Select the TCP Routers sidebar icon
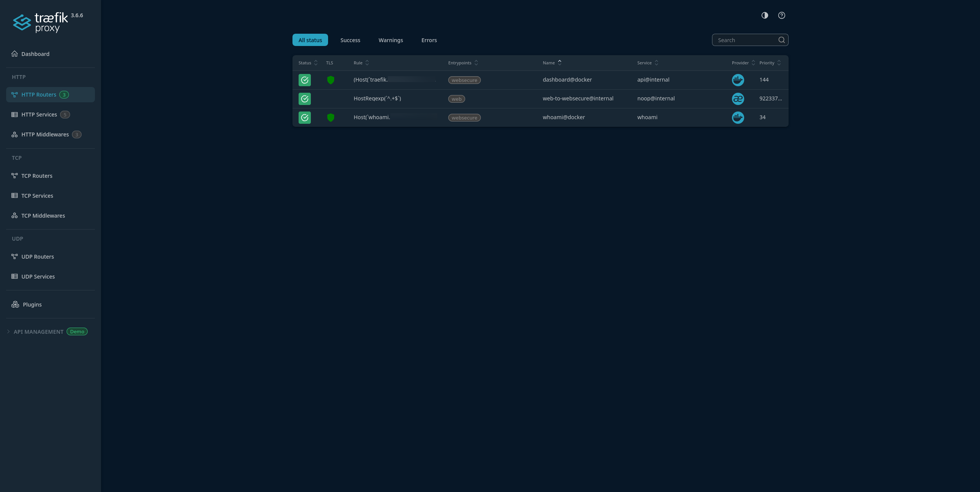Viewport: 980px width, 492px height. (x=15, y=175)
